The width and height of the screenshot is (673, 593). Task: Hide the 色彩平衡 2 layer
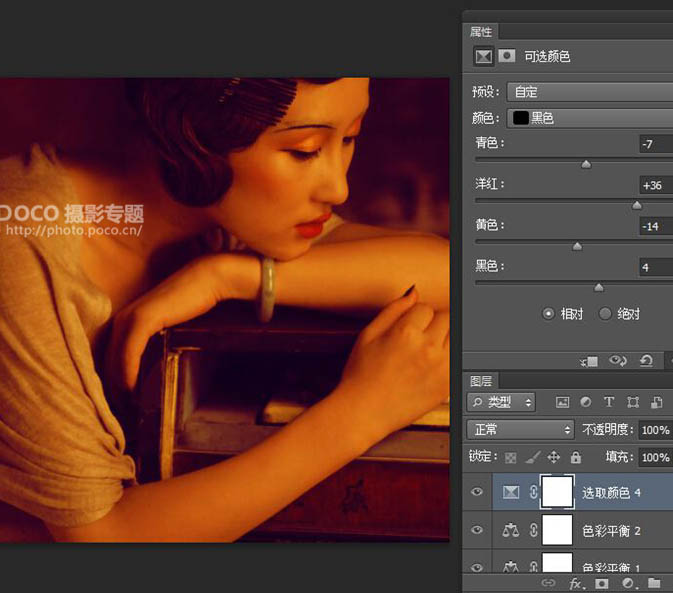pyautogui.click(x=477, y=530)
